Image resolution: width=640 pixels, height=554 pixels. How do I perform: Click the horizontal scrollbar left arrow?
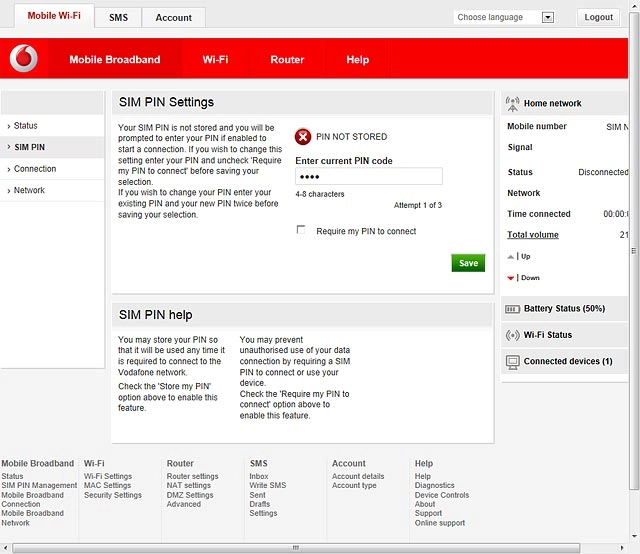coord(5,548)
